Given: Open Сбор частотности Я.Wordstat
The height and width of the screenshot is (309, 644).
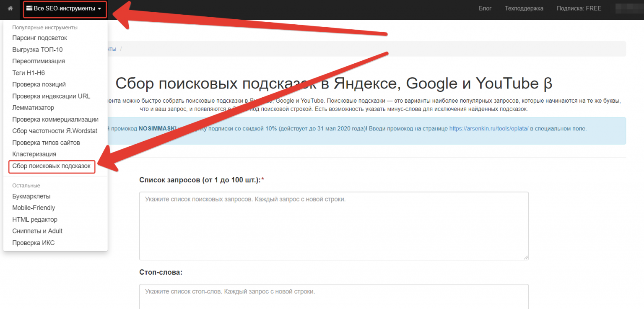Looking at the screenshot, I should pos(55,131).
